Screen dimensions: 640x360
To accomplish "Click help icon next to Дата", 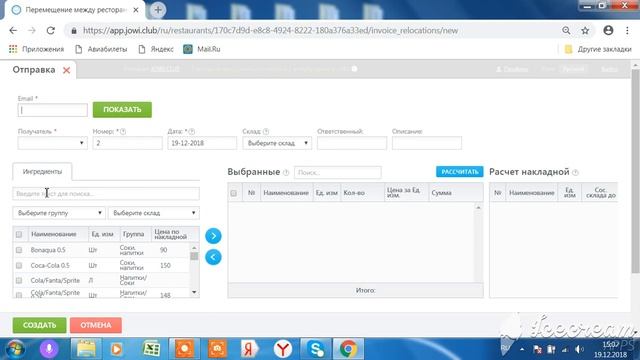I will [x=192, y=131].
